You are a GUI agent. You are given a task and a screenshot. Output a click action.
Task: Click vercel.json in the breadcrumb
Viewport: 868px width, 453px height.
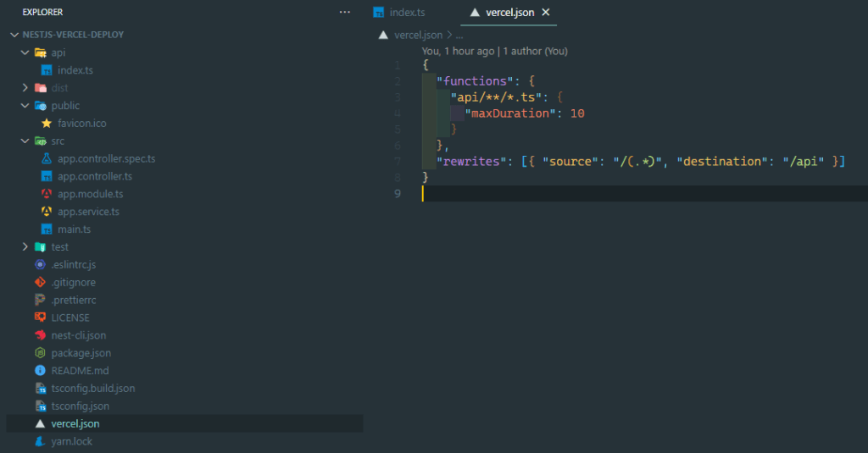coord(418,35)
